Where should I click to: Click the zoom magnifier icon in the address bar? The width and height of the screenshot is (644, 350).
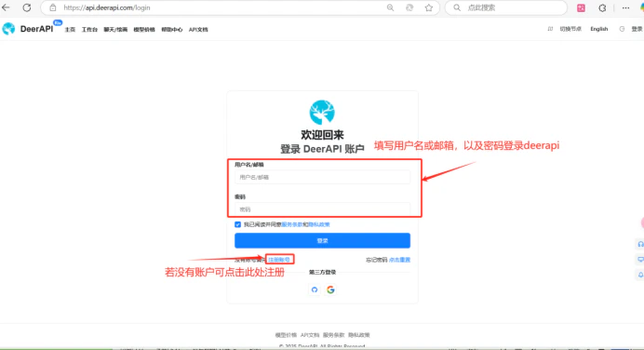(x=390, y=7)
